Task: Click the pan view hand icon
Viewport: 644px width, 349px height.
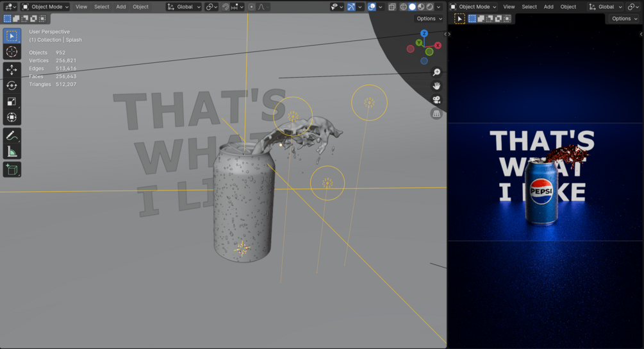Action: [436, 86]
